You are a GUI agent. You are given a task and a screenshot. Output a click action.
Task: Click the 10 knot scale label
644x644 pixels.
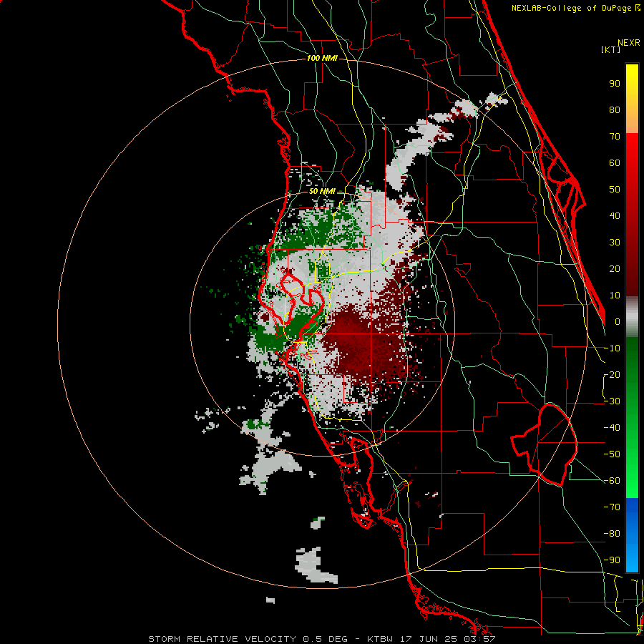pyautogui.click(x=615, y=296)
